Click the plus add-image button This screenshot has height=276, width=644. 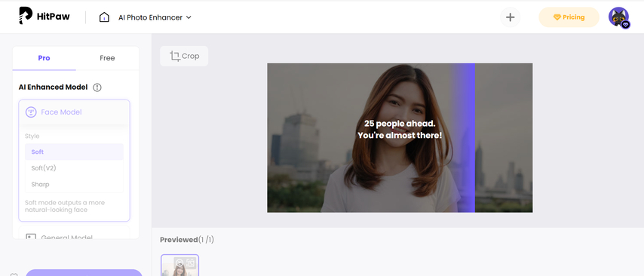[x=510, y=17]
